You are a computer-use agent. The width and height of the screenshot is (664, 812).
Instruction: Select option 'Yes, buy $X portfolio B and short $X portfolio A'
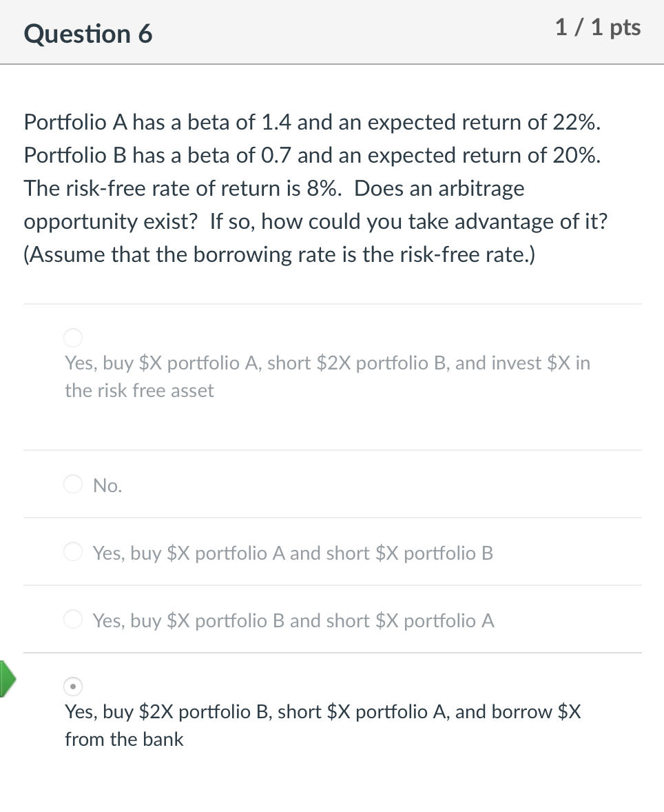72,619
